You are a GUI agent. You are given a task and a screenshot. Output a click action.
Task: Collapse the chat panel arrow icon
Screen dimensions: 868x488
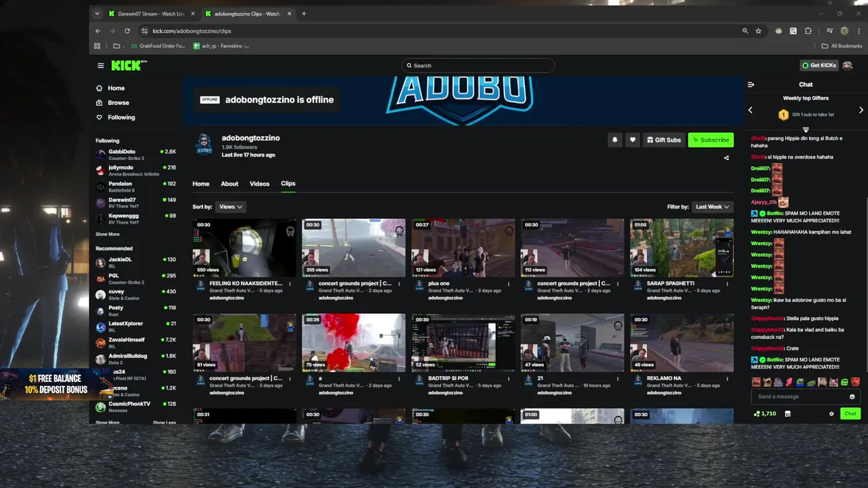[751, 85]
